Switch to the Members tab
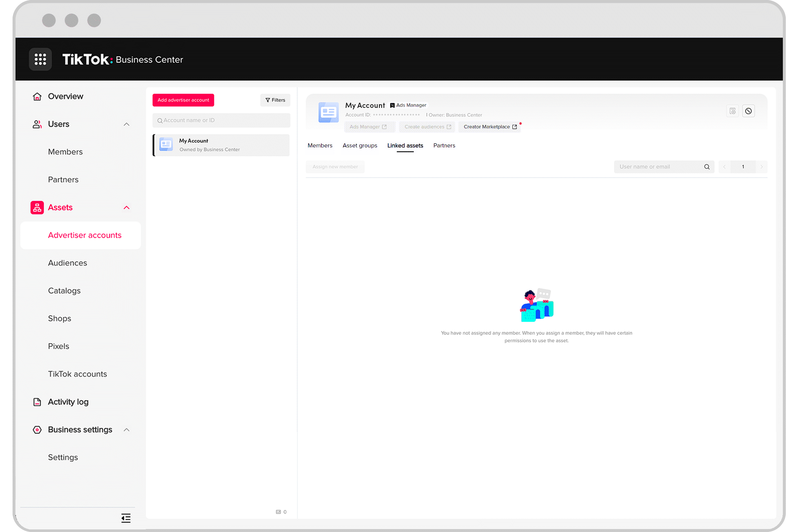The height and width of the screenshot is (532, 798). point(320,145)
